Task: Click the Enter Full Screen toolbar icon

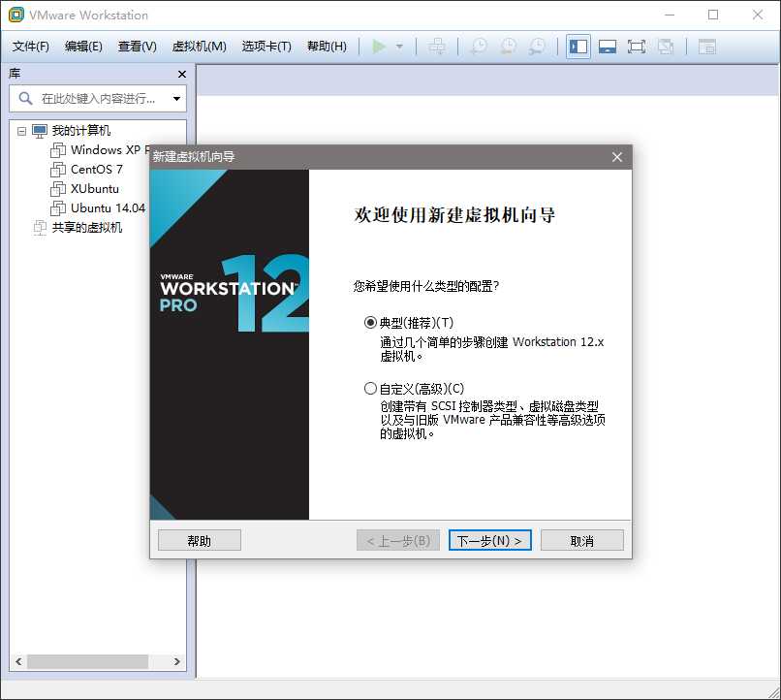Action: [637, 47]
